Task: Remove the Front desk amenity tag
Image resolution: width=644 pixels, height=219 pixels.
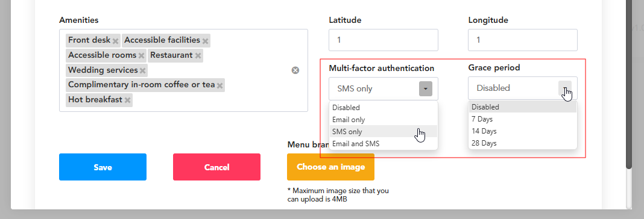Action: click(x=115, y=40)
